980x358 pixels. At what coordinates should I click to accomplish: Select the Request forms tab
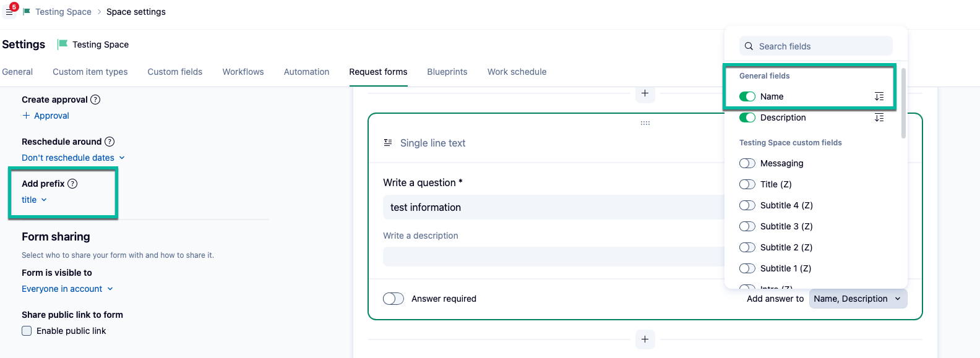(x=378, y=72)
